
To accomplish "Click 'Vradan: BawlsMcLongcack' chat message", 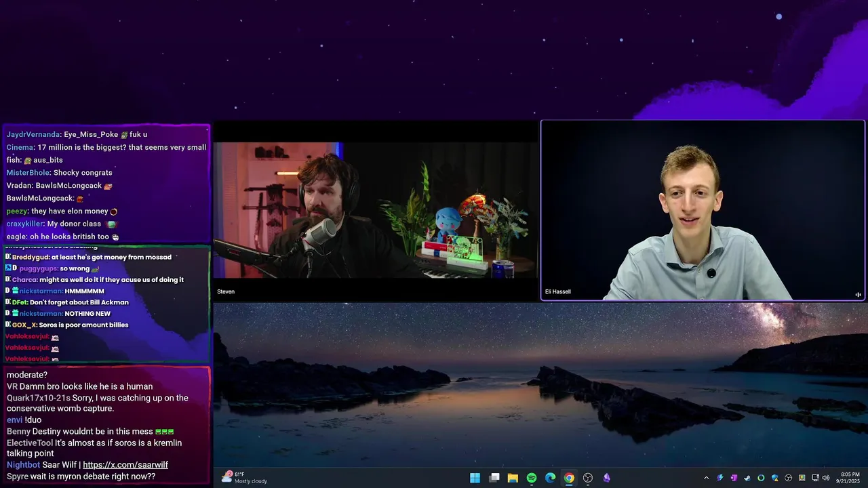I will point(59,186).
